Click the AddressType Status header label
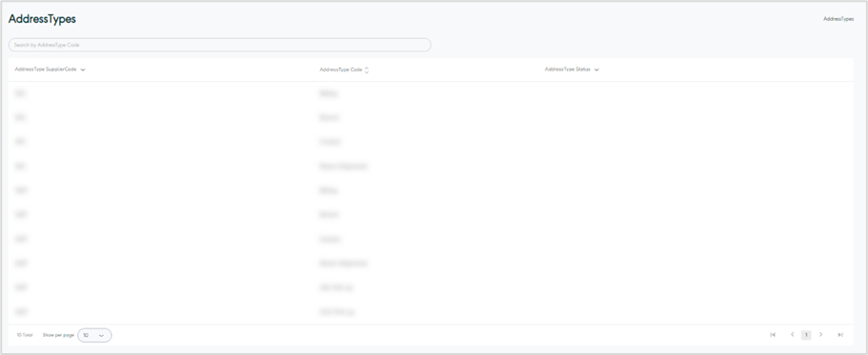 click(x=568, y=69)
